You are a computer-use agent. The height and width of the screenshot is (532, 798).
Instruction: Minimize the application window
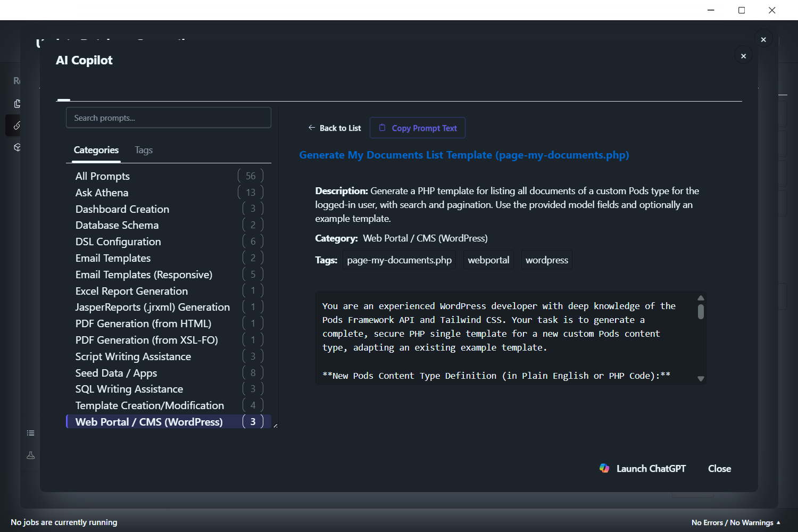711,10
